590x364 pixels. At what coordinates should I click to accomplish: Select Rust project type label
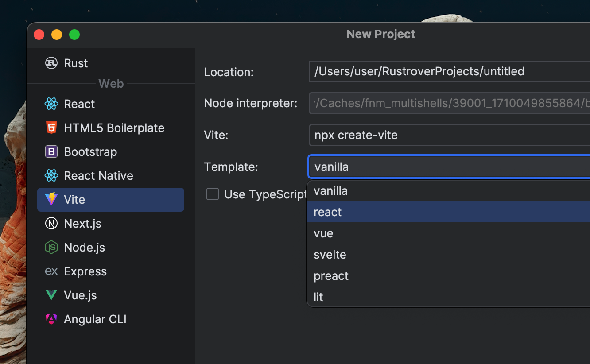click(76, 63)
